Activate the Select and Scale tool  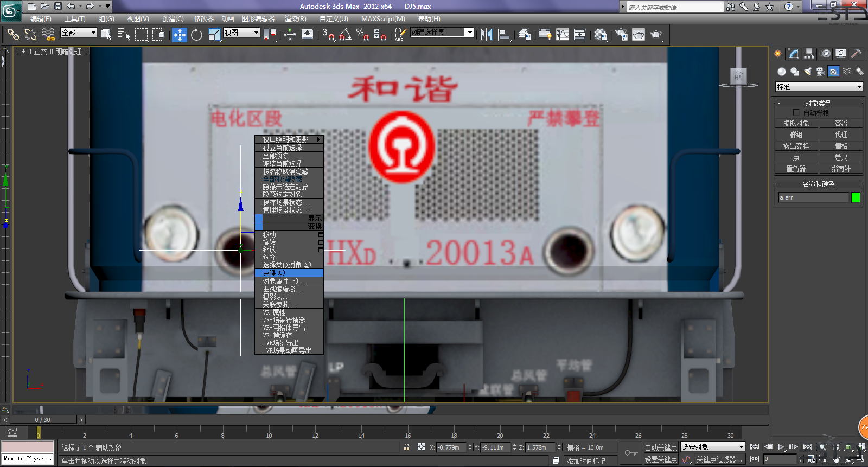tap(214, 35)
